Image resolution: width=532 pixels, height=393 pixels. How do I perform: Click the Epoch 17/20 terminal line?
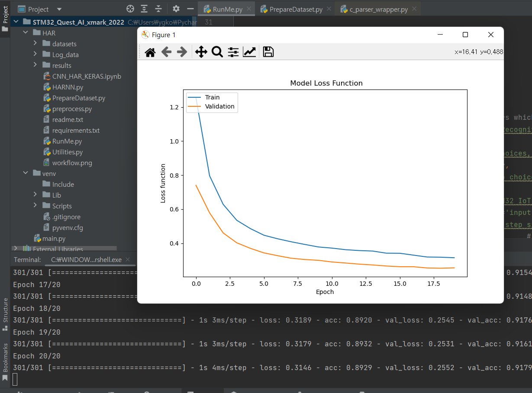[x=36, y=284]
